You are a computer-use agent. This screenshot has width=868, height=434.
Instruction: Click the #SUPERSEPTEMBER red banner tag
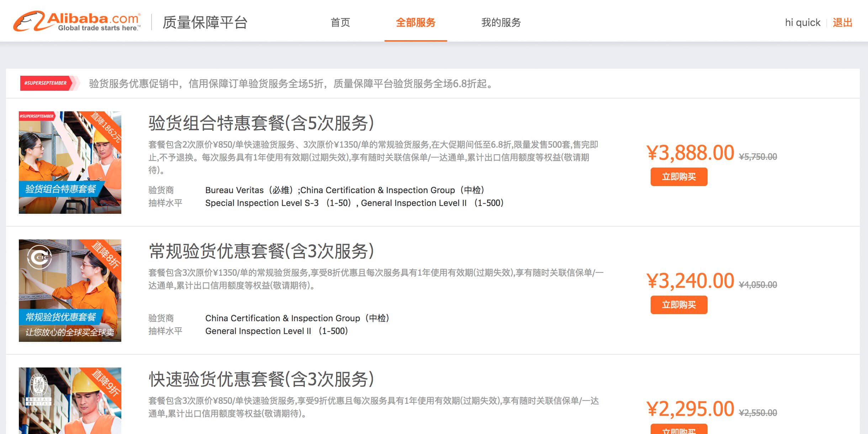(x=46, y=83)
